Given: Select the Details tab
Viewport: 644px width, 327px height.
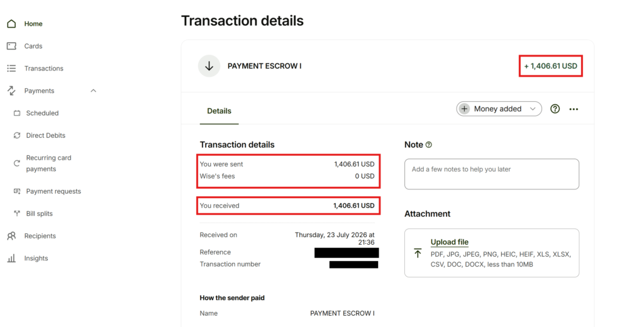Looking at the screenshot, I should 219,111.
